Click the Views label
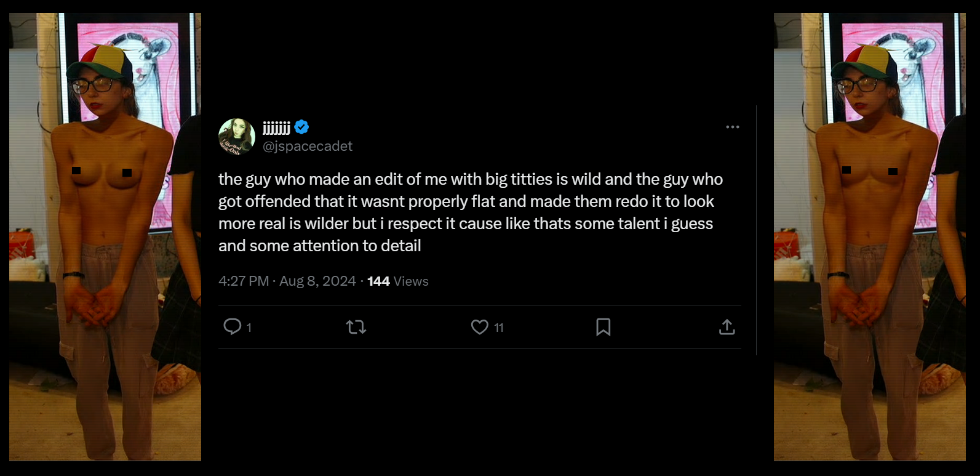 click(411, 281)
